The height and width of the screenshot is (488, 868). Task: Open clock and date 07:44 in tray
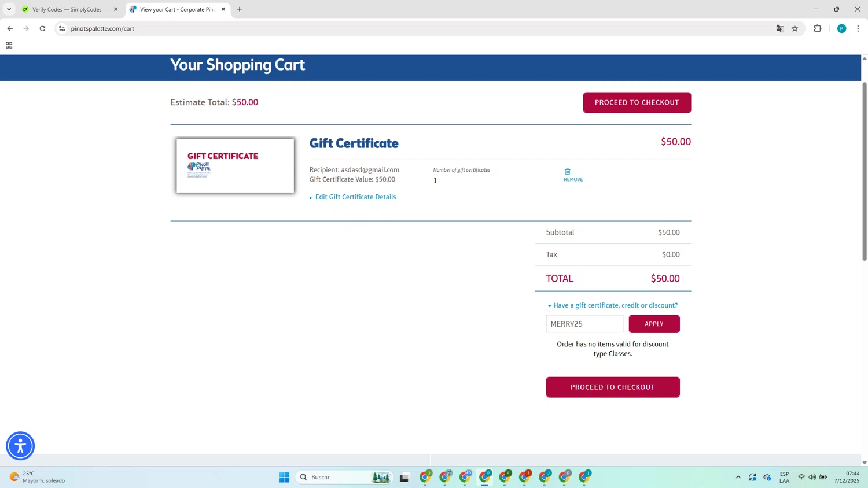(x=846, y=477)
